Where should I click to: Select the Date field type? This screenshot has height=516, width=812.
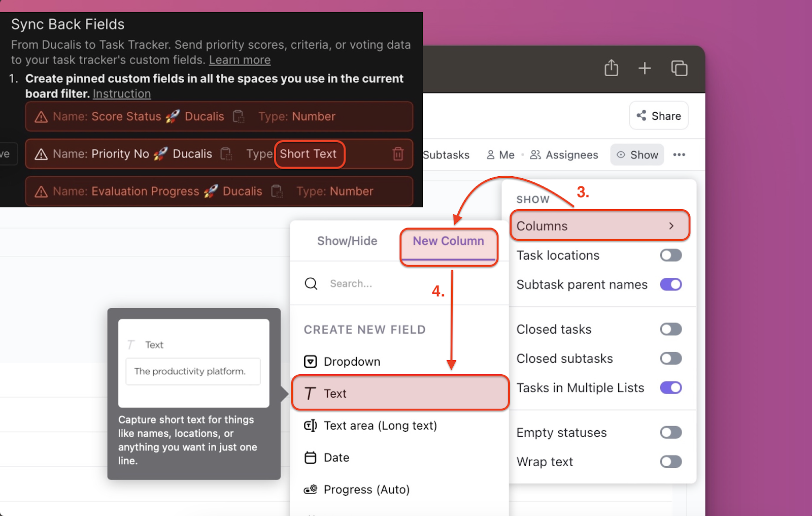pos(336,457)
